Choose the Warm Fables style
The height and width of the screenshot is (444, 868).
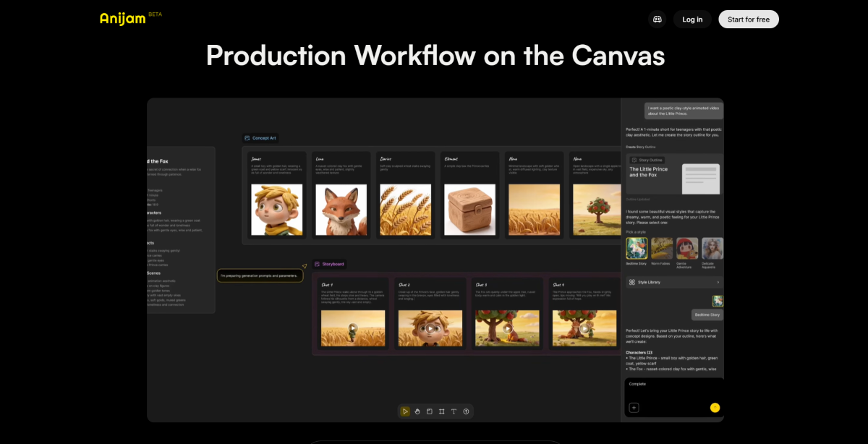tap(662, 249)
